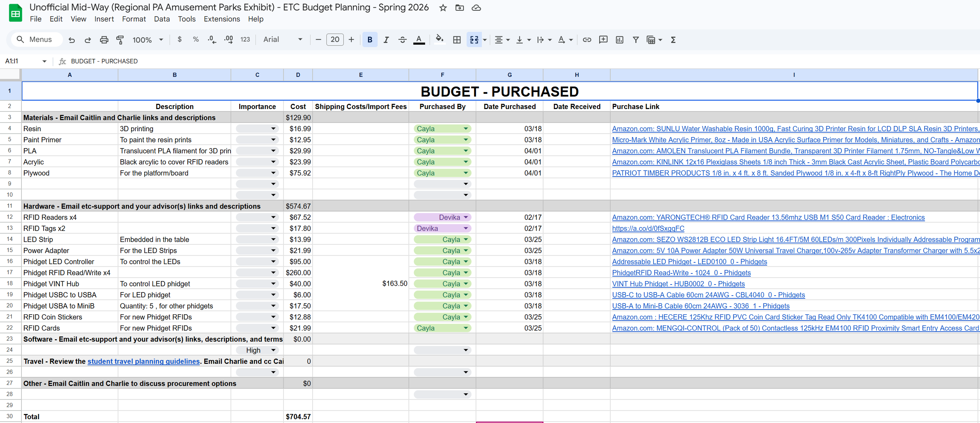980x423 pixels.
Task: Open the Extensions menu
Action: coord(222,19)
